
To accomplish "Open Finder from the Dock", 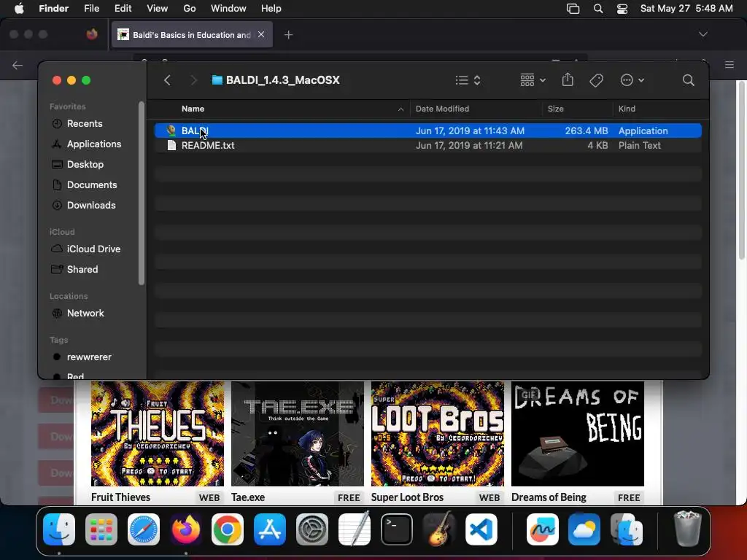I will click(x=59, y=529).
